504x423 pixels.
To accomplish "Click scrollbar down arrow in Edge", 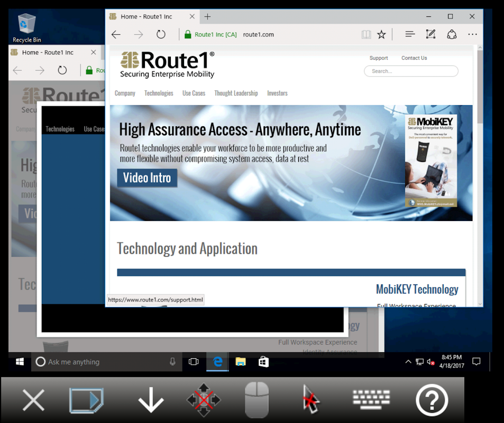I will 480,304.
